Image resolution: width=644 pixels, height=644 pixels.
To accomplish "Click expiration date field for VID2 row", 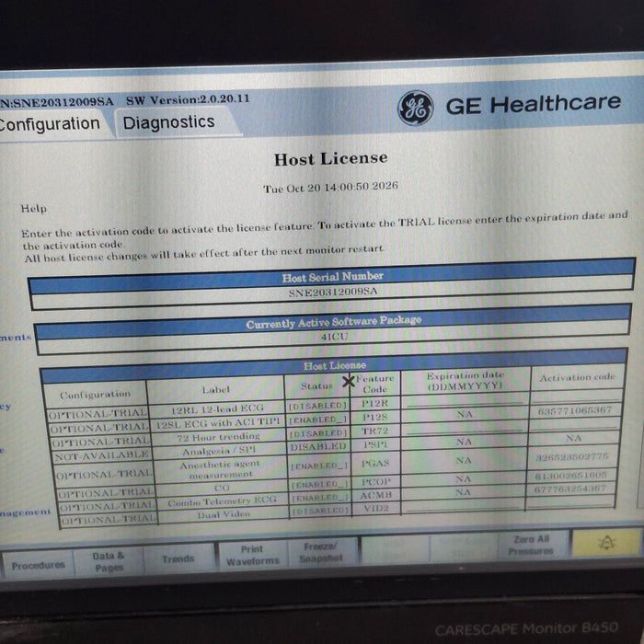I will click(x=463, y=506).
